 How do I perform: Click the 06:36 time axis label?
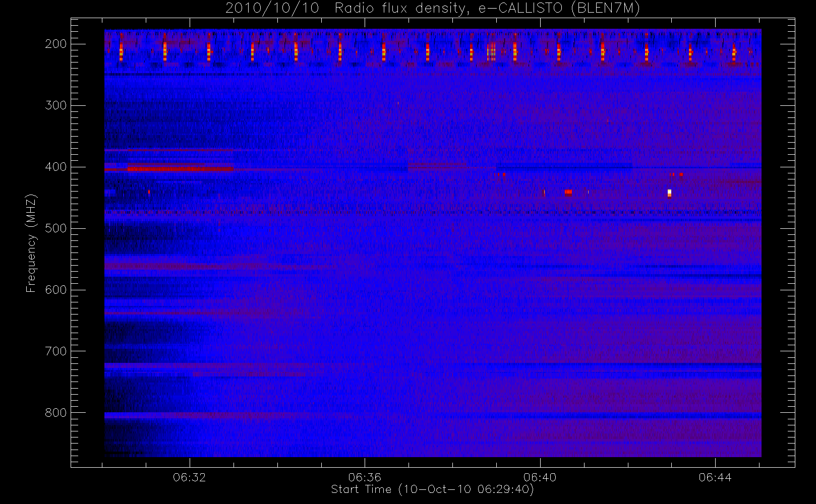tap(365, 477)
